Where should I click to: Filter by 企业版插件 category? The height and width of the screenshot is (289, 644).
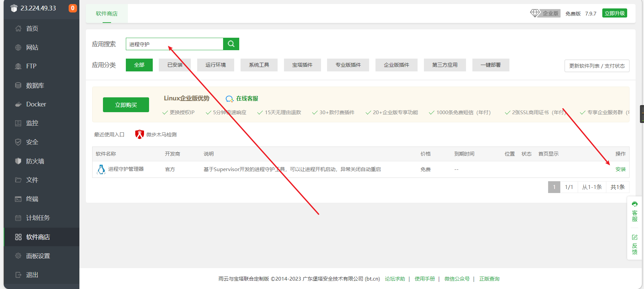396,65
